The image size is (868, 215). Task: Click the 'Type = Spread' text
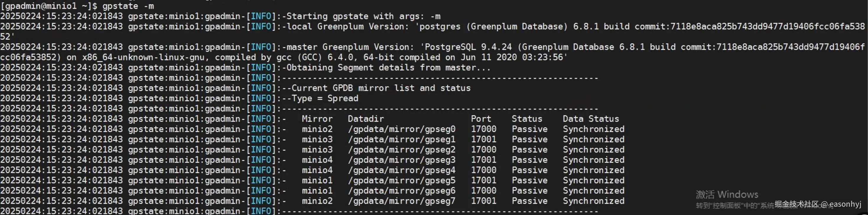pos(325,98)
